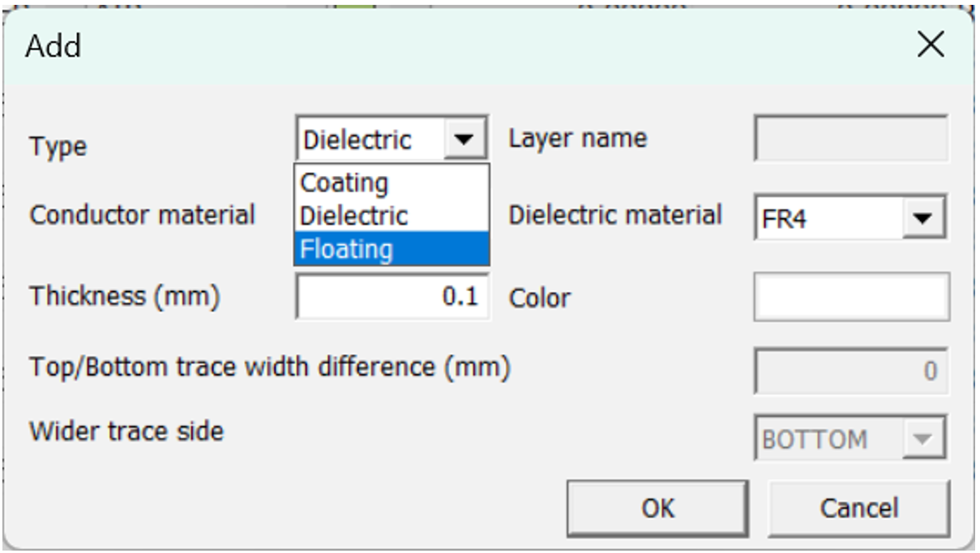Click the Dielectric material label
This screenshot has height=553, width=980.
615,215
